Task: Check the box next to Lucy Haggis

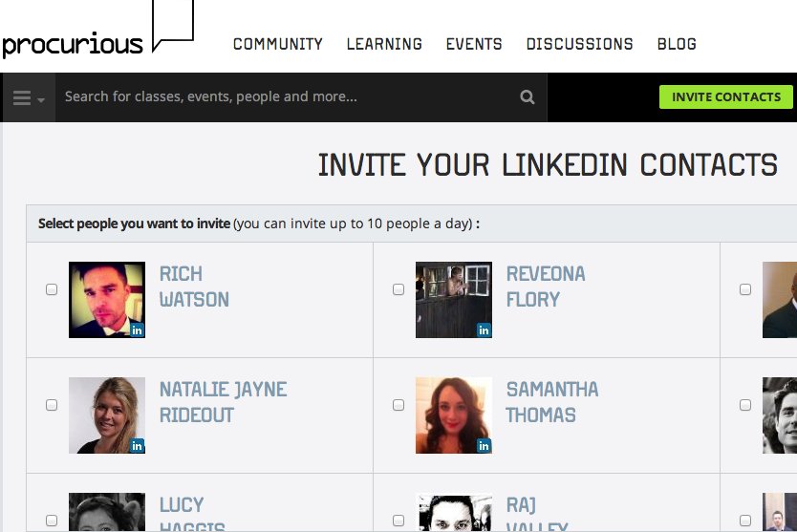Action: pyautogui.click(x=52, y=521)
